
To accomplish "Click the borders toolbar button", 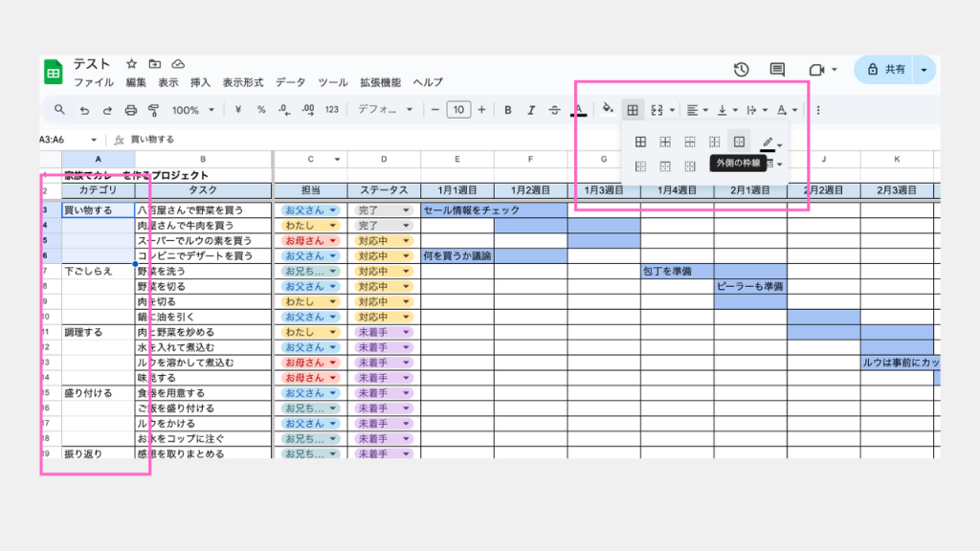I will 632,110.
